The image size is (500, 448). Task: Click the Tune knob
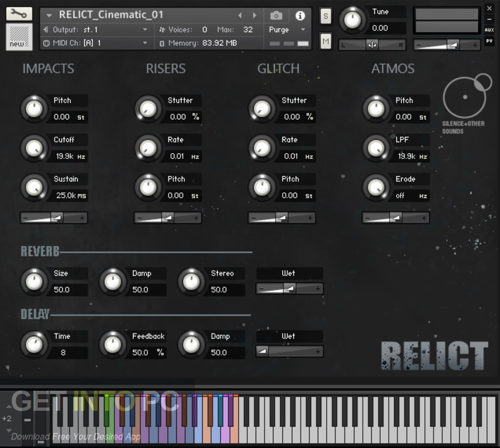[x=352, y=20]
